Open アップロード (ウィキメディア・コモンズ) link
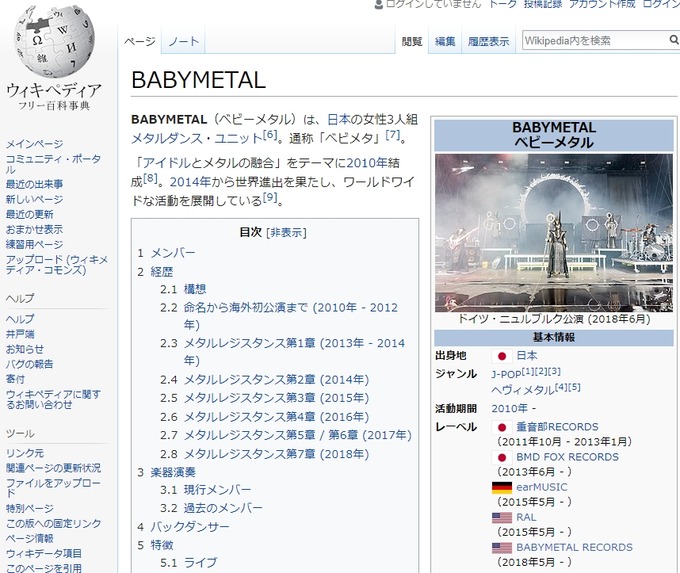 (x=57, y=265)
